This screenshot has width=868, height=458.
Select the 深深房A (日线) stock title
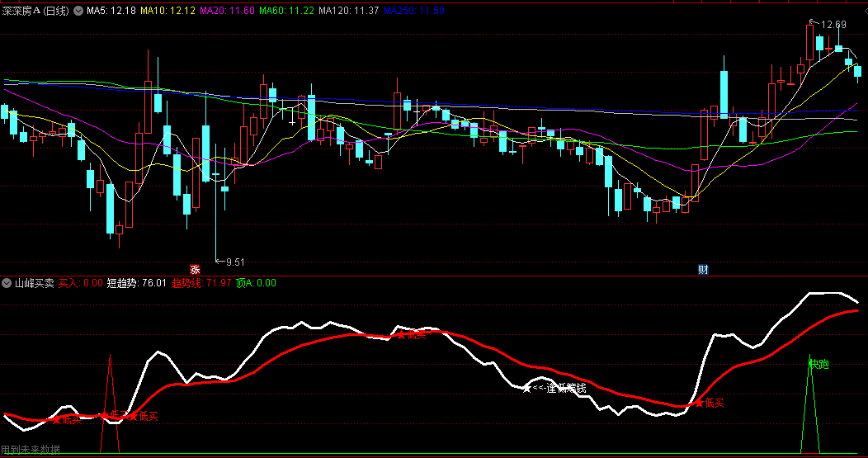tap(35, 11)
